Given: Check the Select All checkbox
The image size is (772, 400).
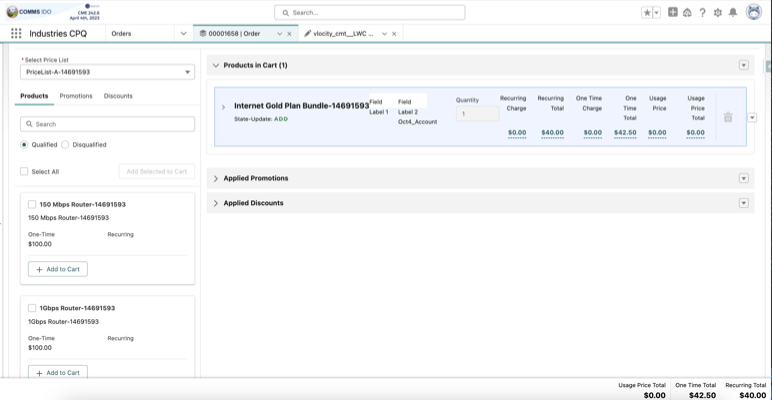Looking at the screenshot, I should [x=24, y=171].
